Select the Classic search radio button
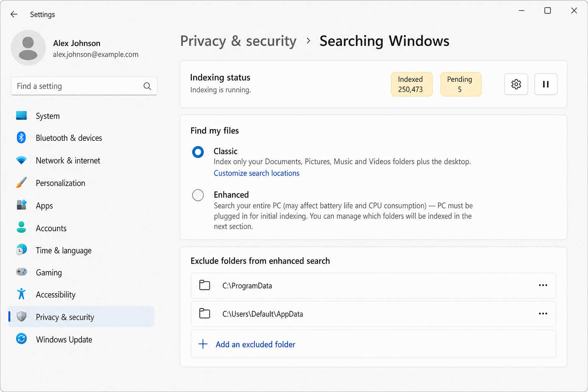This screenshot has width=588, height=392. pos(198,152)
